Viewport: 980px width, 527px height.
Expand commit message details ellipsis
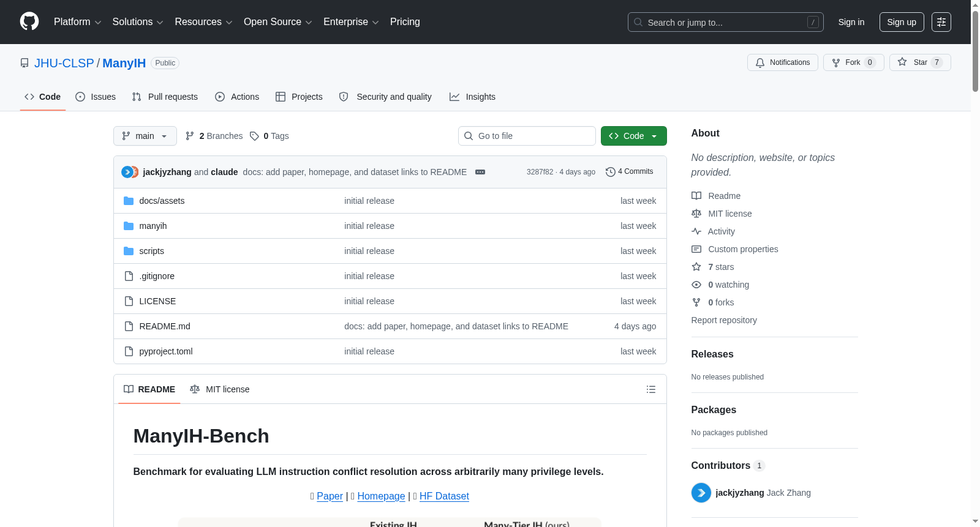click(480, 172)
